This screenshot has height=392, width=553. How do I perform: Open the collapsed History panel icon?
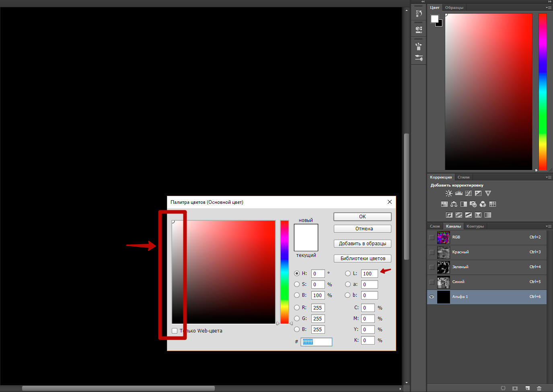[x=418, y=12]
